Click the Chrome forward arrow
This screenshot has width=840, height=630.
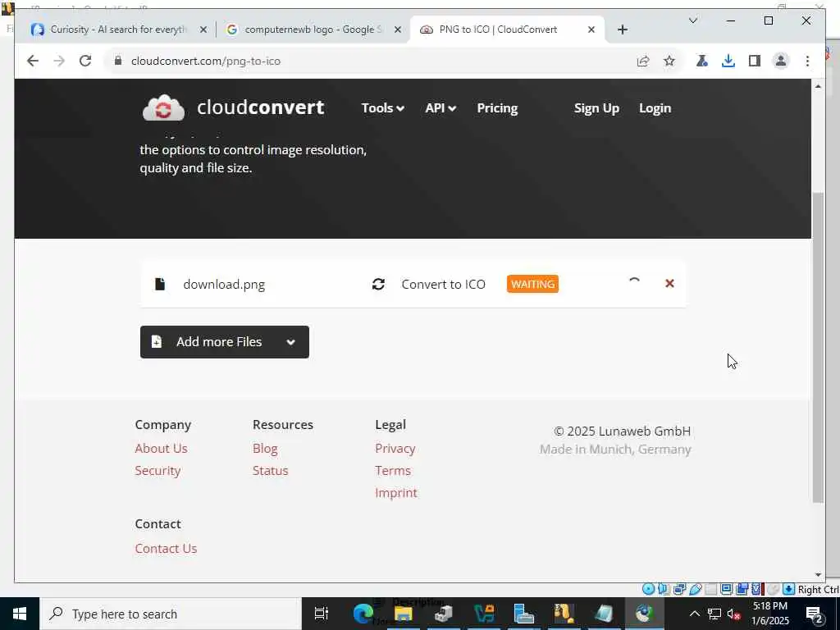[x=59, y=61]
